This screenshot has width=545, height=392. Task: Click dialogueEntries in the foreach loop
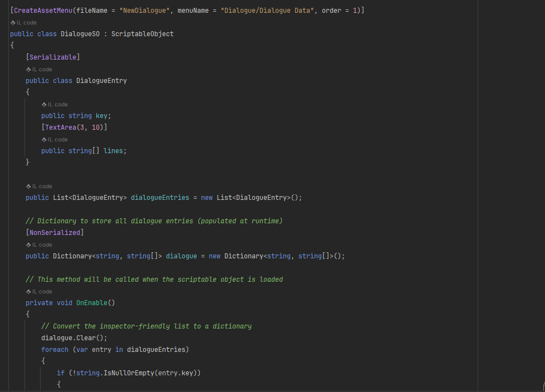click(x=156, y=350)
